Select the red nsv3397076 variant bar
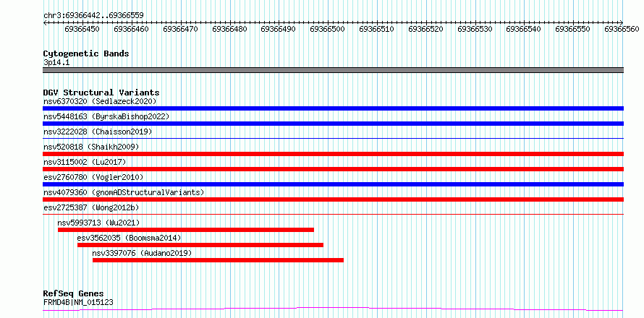The height and width of the screenshot is (318, 644). (x=218, y=260)
